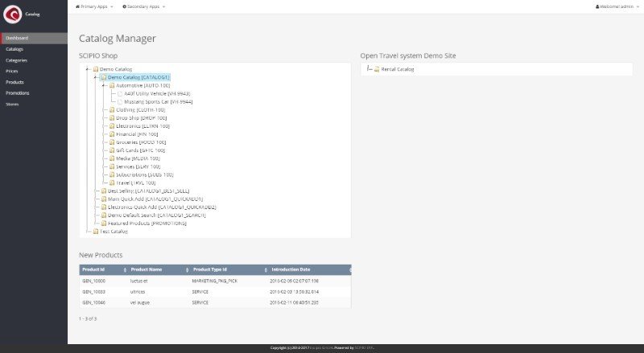
Task: Select Rental Catalog in Open Travel tree
Action: 398,69
